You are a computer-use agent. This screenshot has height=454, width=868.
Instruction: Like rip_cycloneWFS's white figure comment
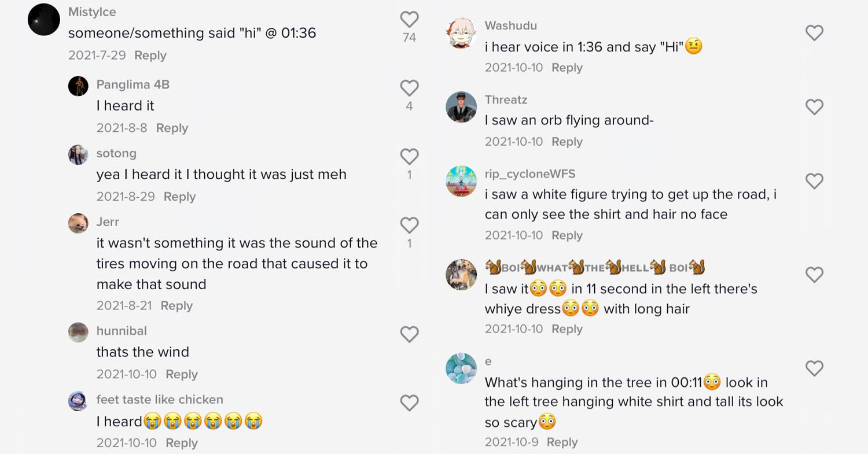814,182
